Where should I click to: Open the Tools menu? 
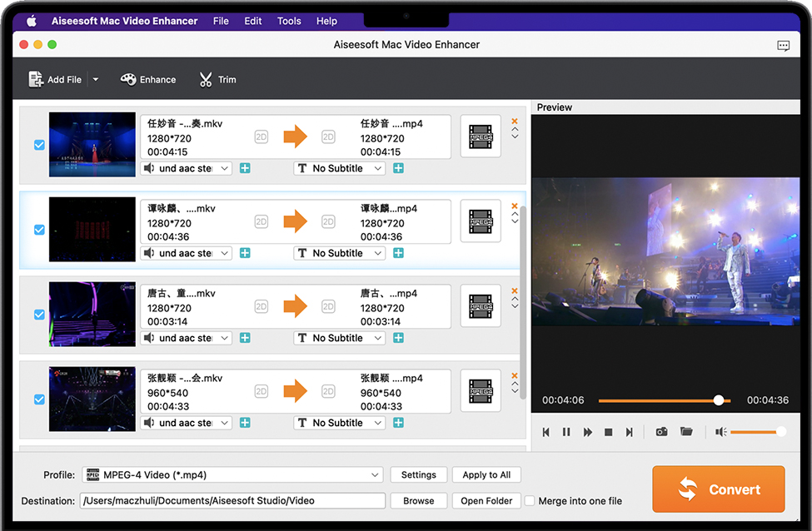(x=289, y=21)
